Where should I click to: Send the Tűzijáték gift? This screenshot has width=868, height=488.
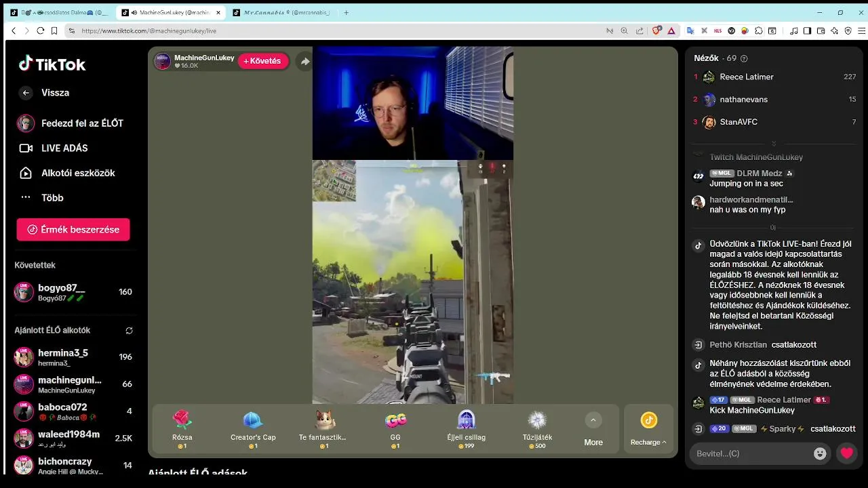point(537,430)
